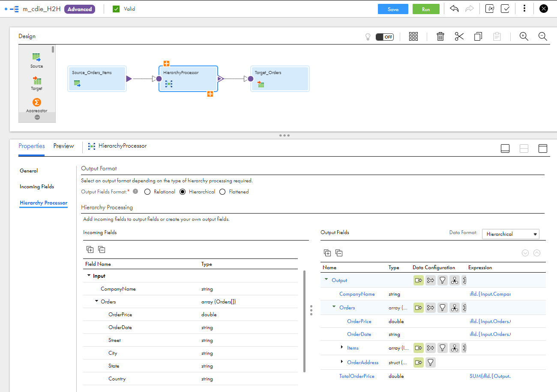Click the filter funnel icon in Output row
This screenshot has height=392, width=557.
[443, 280]
